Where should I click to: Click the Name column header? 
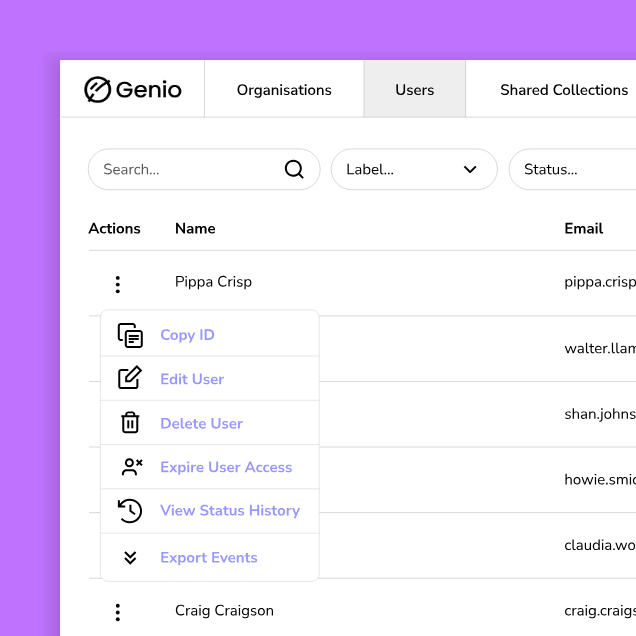pyautogui.click(x=195, y=228)
